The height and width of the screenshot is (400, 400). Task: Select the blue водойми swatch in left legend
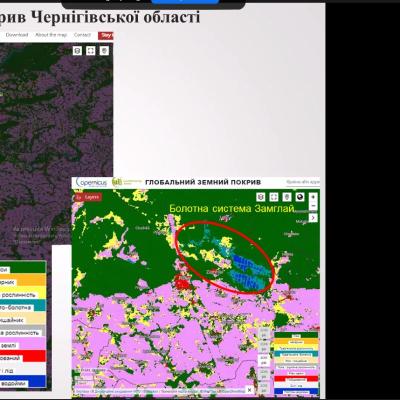click(x=23, y=381)
